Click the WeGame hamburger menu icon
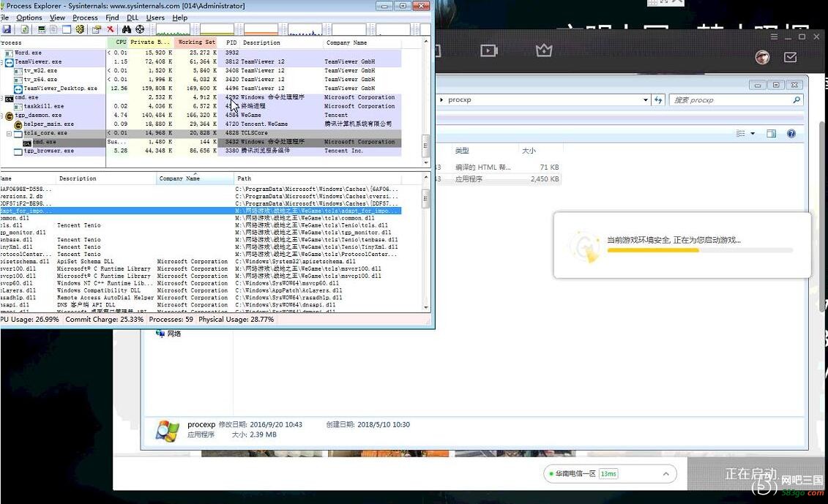 (774, 37)
